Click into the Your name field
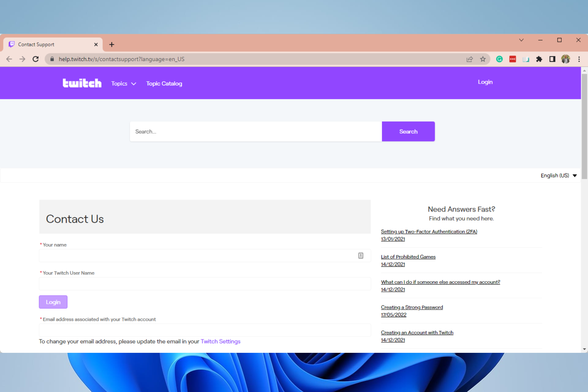Image resolution: width=588 pixels, height=392 pixels. pos(205,255)
